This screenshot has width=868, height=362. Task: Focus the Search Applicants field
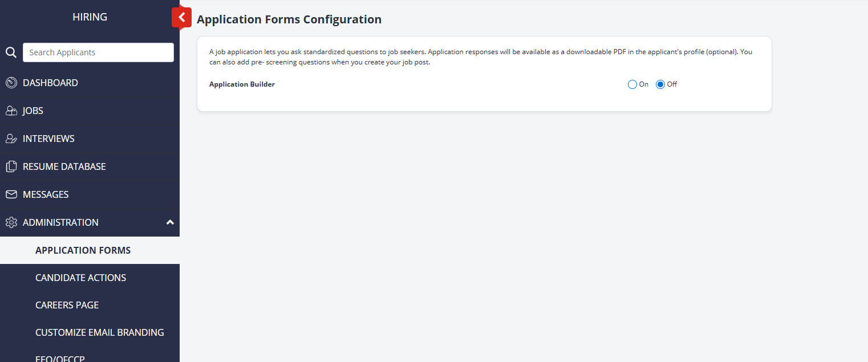98,52
